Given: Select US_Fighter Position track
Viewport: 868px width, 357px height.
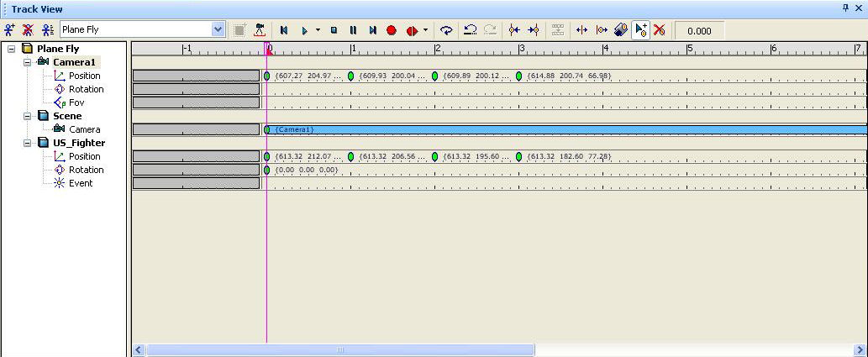Looking at the screenshot, I should (x=85, y=156).
